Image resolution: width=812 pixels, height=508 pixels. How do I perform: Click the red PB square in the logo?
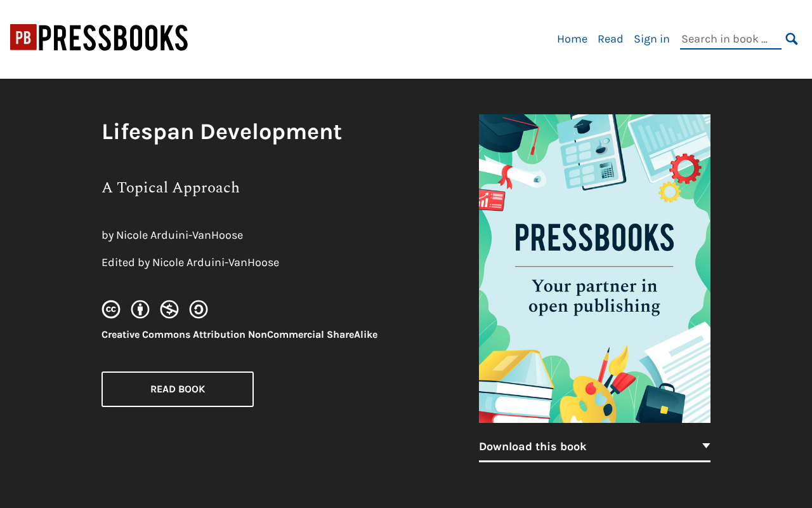[x=23, y=37]
